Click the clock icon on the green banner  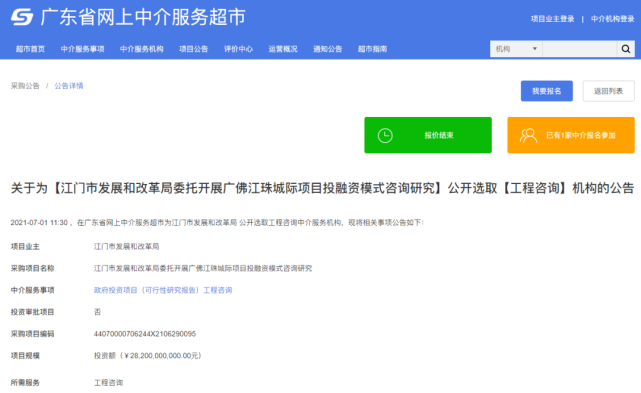[385, 135]
